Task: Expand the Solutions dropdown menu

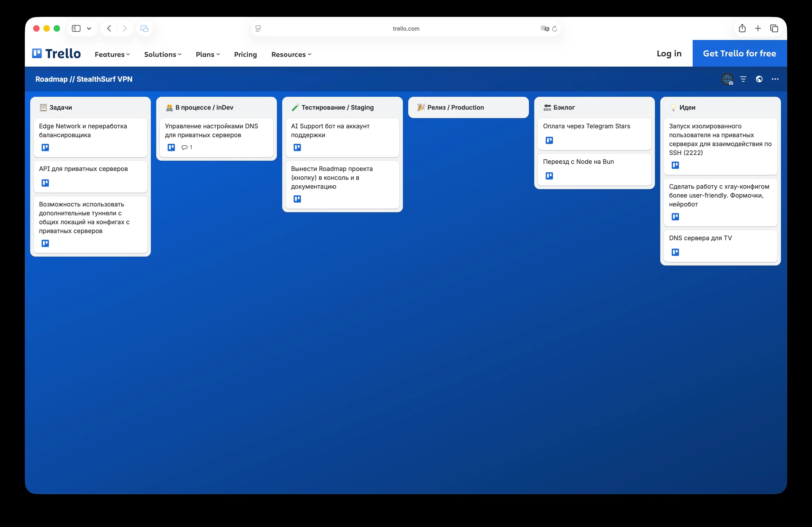Action: coord(163,54)
